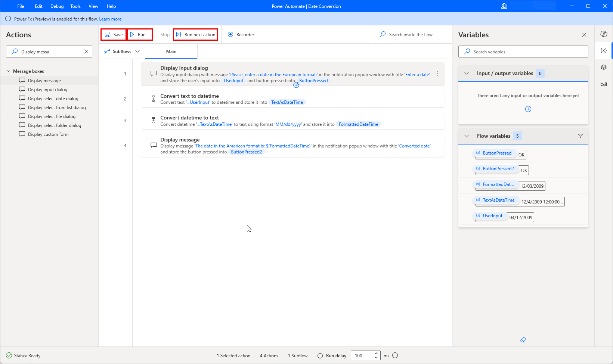
Task: Clear the actions search box
Action: pyautogui.click(x=86, y=52)
